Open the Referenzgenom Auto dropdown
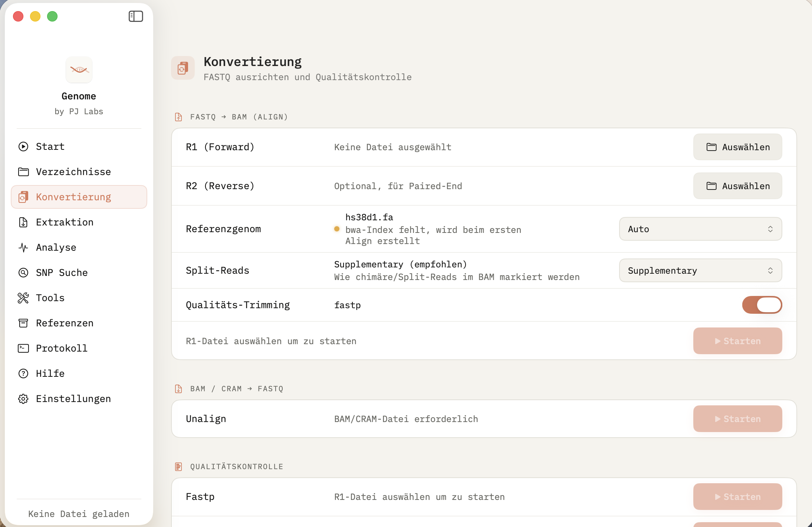 700,229
